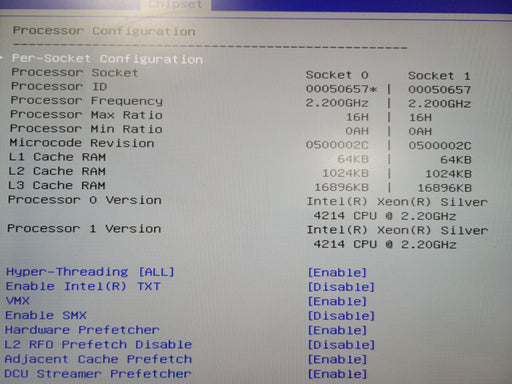Change Enable SMX [Disable] value

341,316
